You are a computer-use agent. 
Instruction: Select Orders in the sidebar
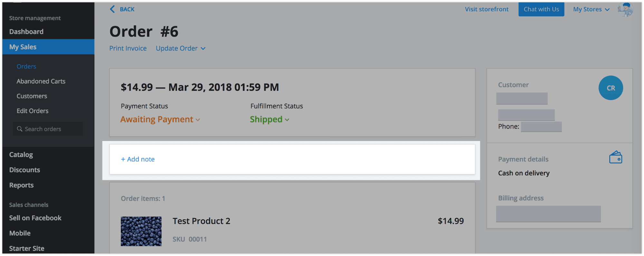pos(26,66)
